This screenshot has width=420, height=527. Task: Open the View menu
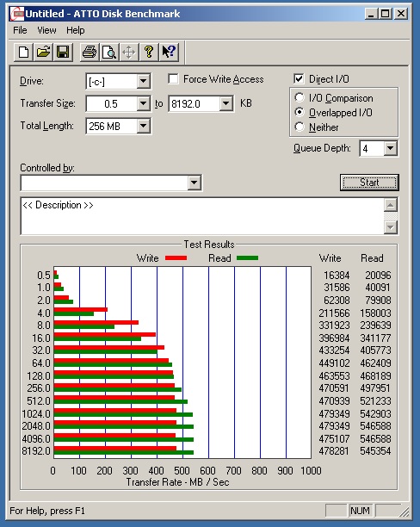tap(46, 30)
